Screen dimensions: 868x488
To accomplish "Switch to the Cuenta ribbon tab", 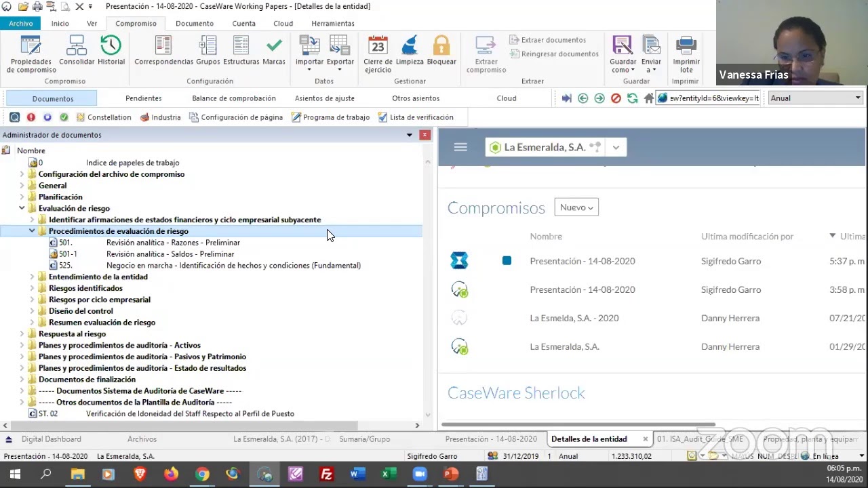I will [x=243, y=23].
